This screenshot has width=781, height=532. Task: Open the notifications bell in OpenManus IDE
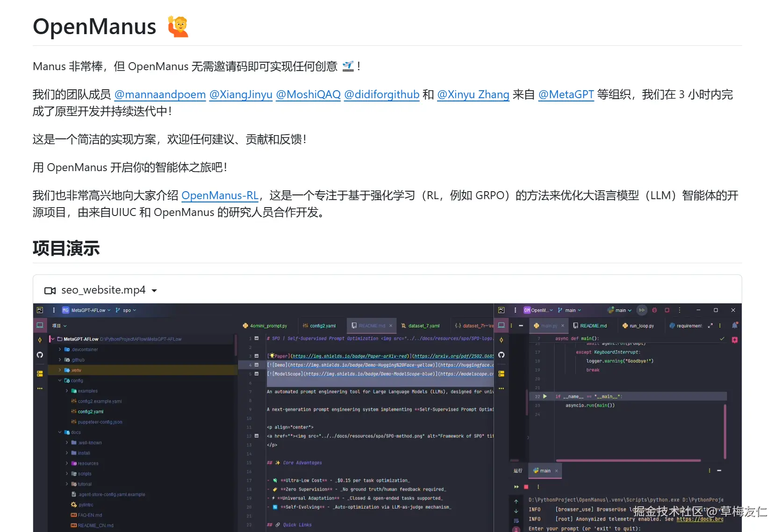coord(735,325)
